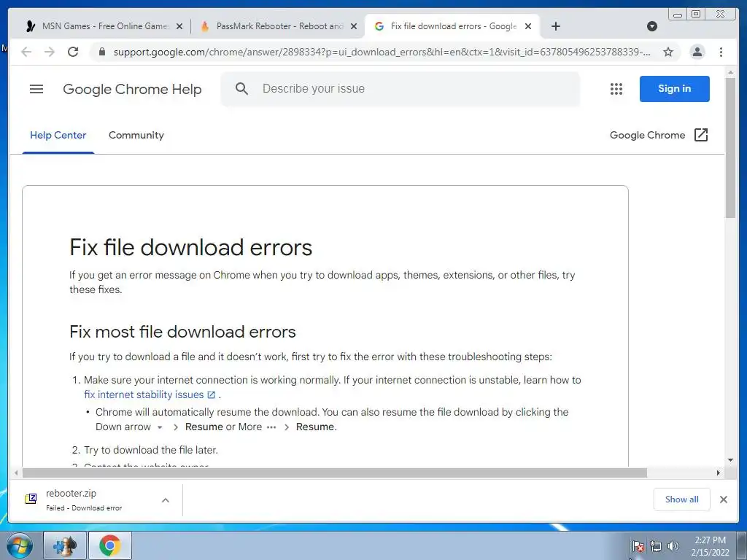This screenshot has height=560, width=747.
Task: Click the horizontal scroll left arrow
Action: pyautogui.click(x=16, y=472)
